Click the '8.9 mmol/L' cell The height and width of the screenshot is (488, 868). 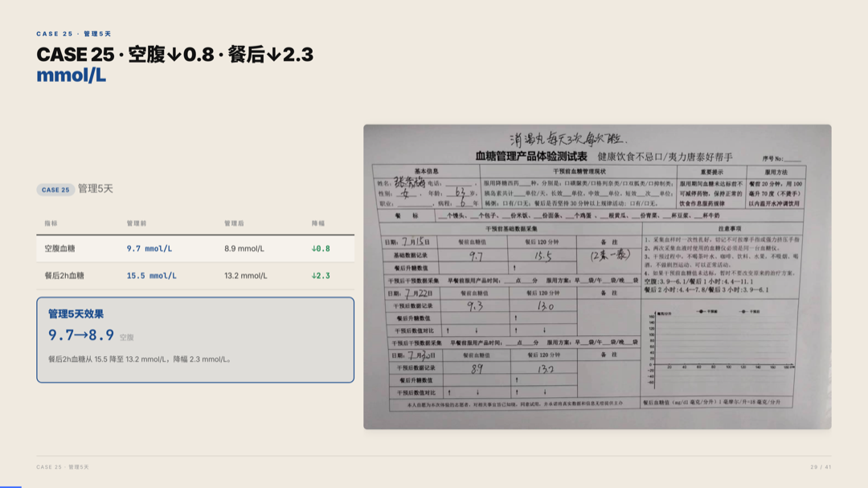244,248
